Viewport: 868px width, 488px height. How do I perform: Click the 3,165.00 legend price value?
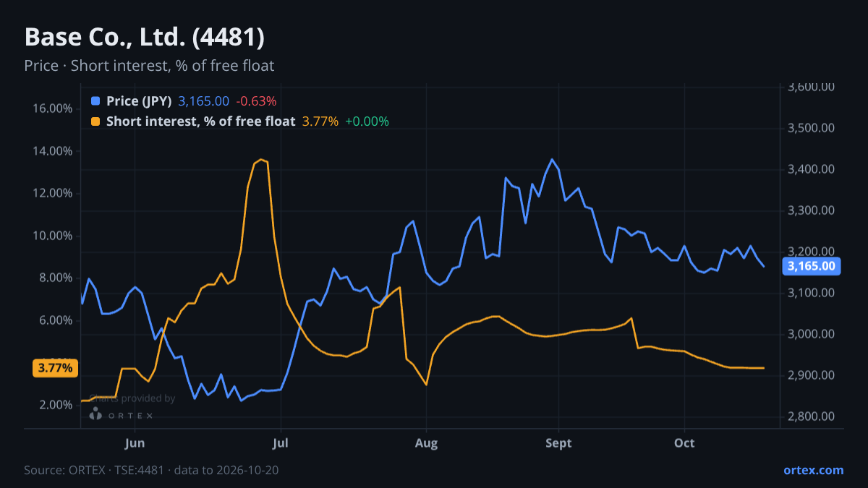(203, 101)
